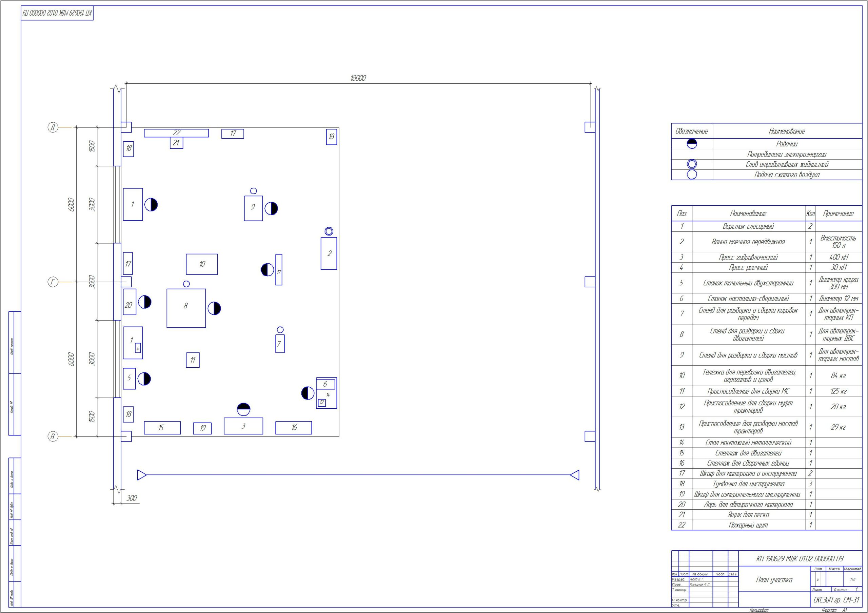The width and height of the screenshot is (868, 613).
Task: Click the worker symbol in the legend table
Action: 691,144
